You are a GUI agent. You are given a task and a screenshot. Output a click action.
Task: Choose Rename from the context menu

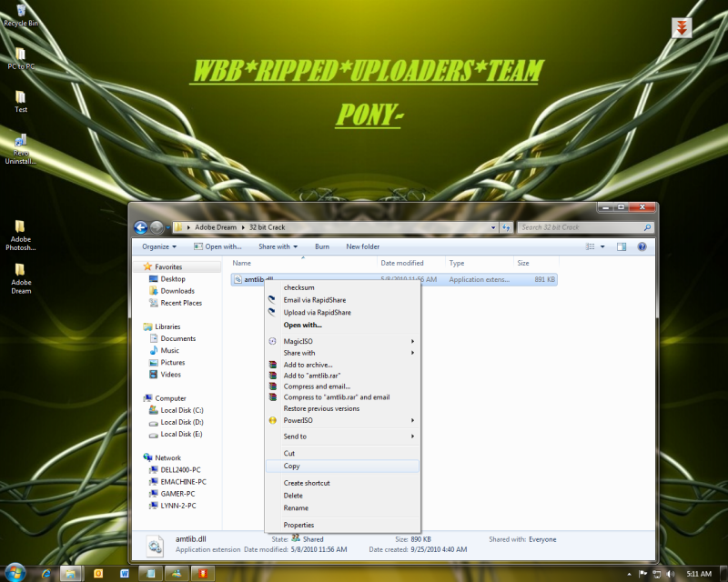tap(342, 508)
